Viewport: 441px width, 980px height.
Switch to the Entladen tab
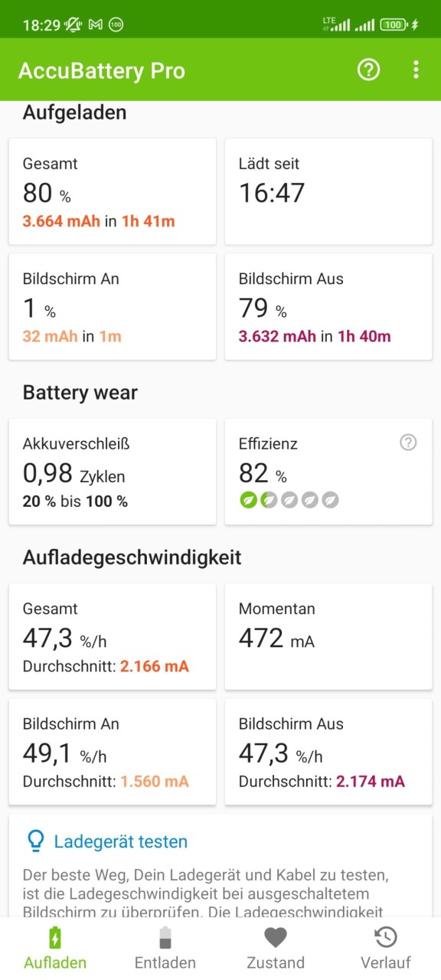(165, 948)
